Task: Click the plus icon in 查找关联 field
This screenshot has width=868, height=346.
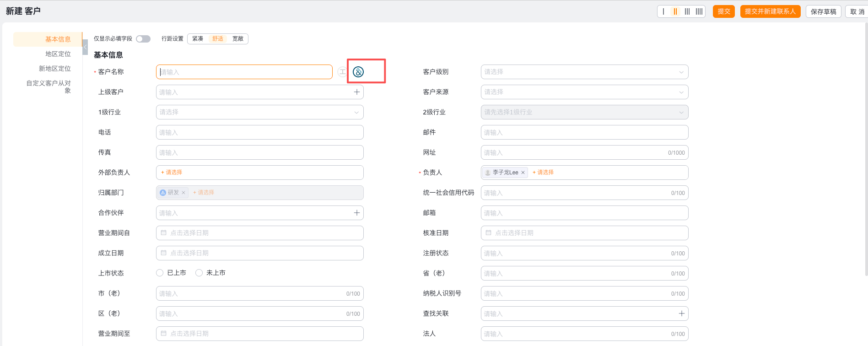Action: click(682, 314)
